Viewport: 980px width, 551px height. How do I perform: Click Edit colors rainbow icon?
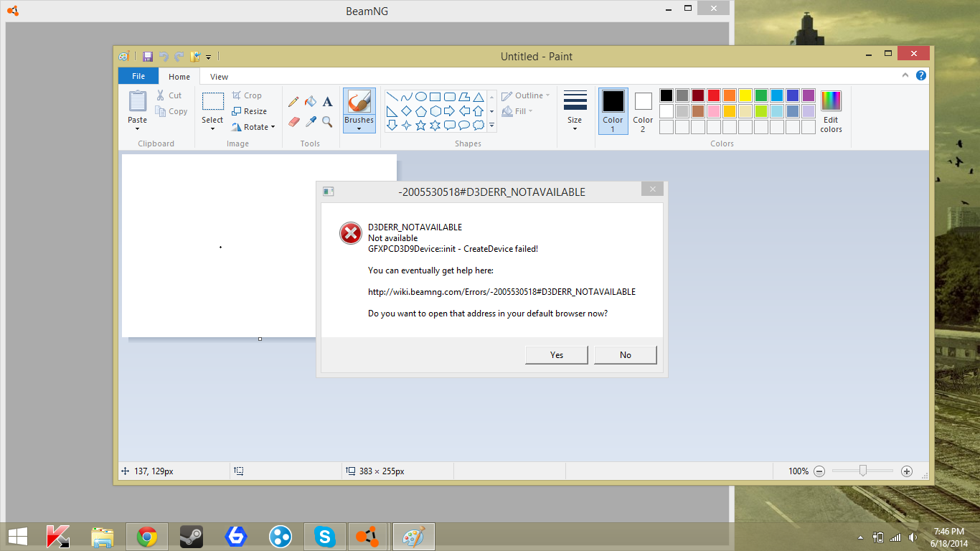(831, 101)
